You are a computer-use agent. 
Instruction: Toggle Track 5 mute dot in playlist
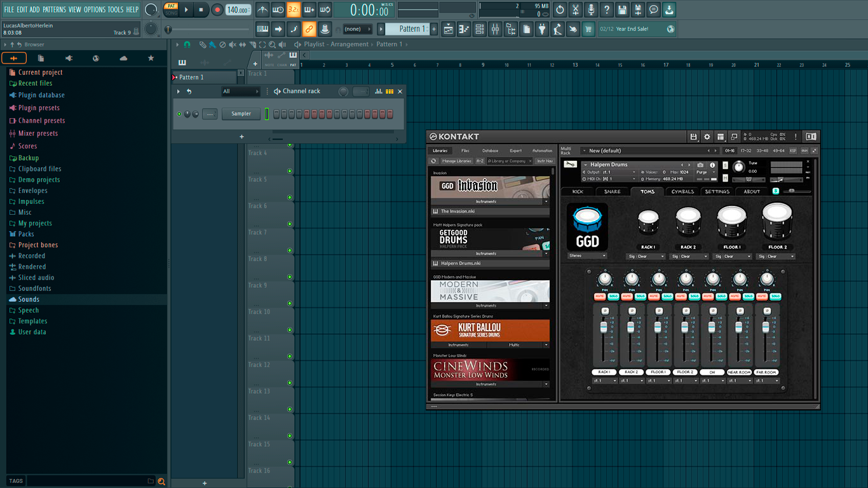point(290,198)
